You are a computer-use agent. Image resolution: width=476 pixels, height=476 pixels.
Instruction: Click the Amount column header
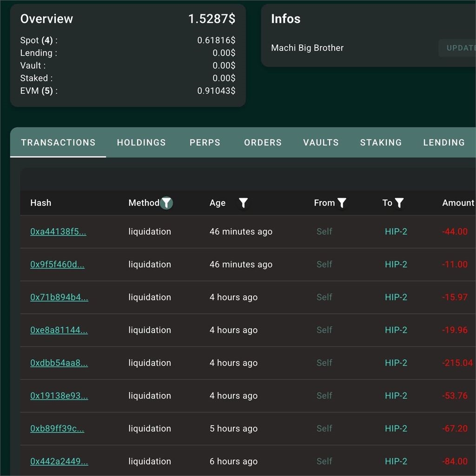click(x=458, y=203)
